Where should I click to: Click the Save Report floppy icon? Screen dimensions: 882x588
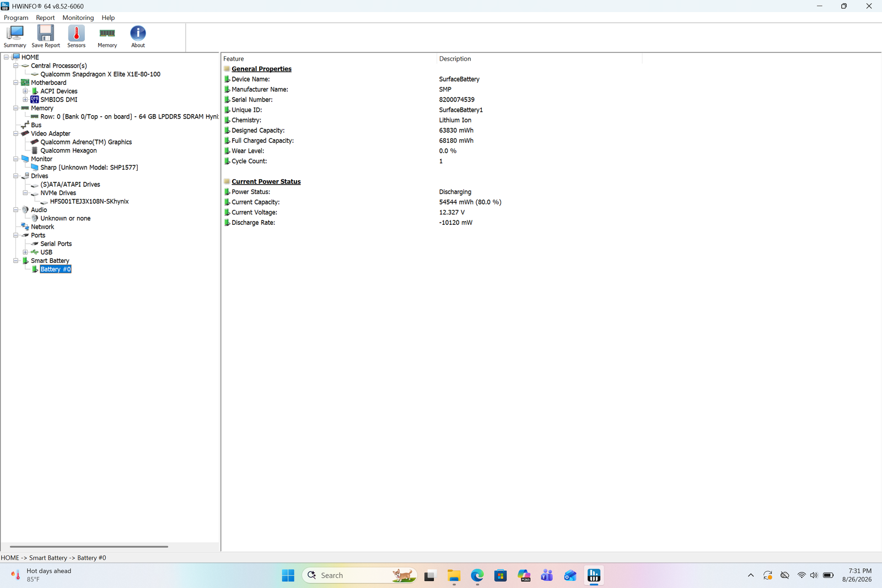pos(46,36)
